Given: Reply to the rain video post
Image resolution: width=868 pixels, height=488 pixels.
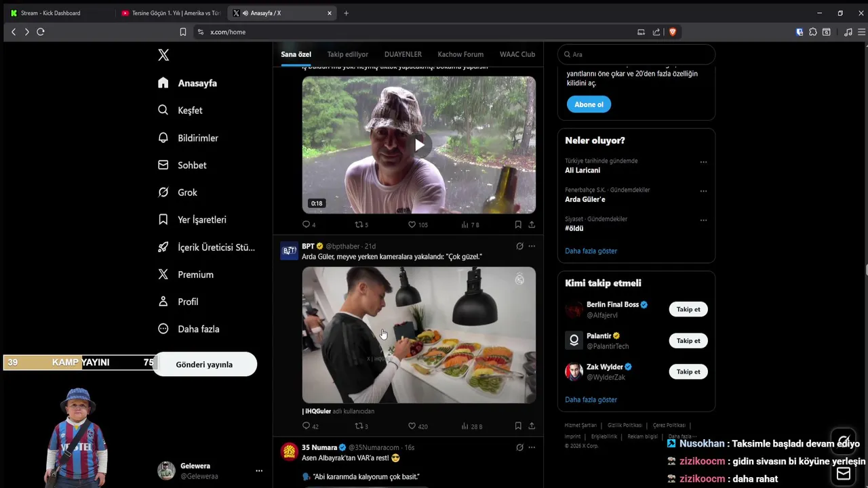Looking at the screenshot, I should pos(309,224).
